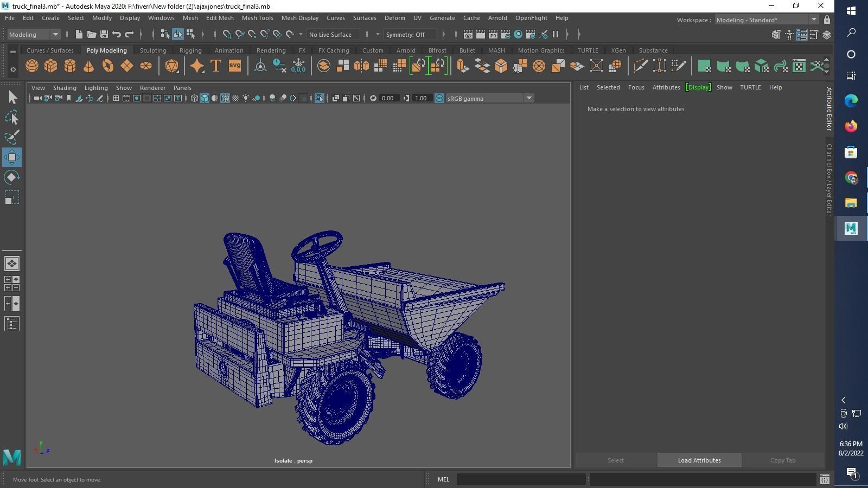Open the Workspace Modeling - Standard dropdown
Viewport: 868px width, 488px height.
click(767, 20)
